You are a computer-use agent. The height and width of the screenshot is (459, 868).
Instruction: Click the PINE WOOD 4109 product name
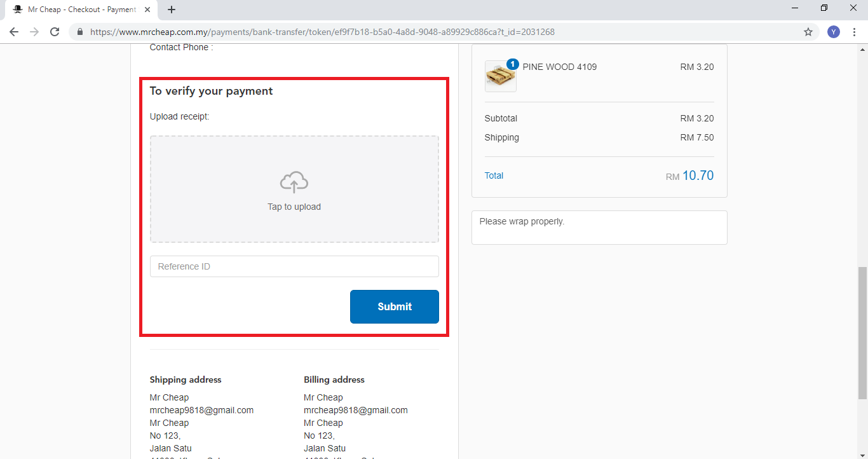click(560, 67)
